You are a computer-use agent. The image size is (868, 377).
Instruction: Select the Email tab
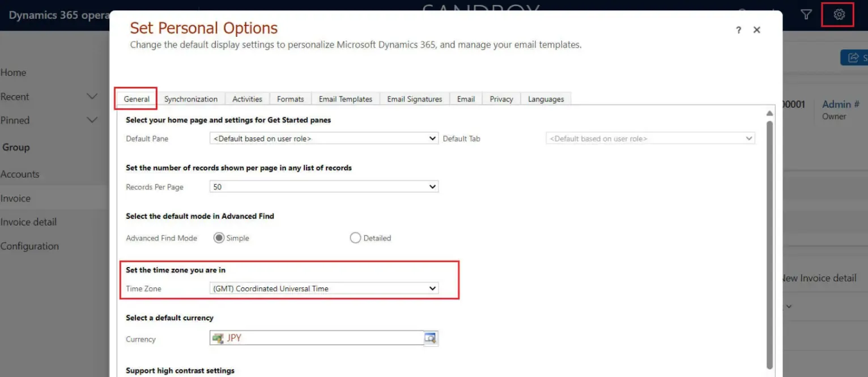coord(466,99)
